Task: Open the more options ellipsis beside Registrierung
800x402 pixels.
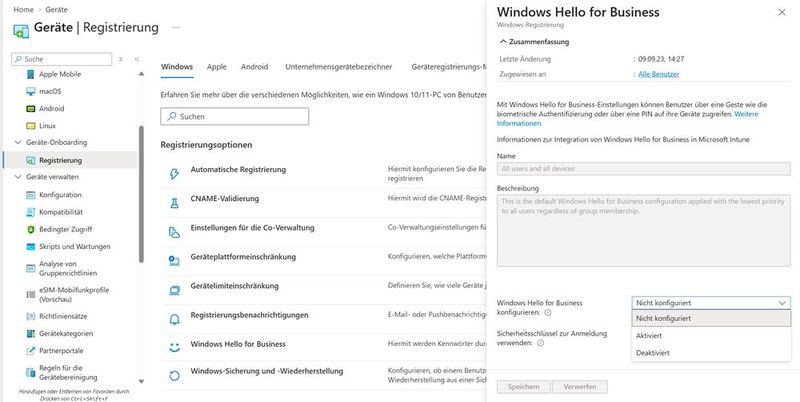Action: (x=176, y=28)
